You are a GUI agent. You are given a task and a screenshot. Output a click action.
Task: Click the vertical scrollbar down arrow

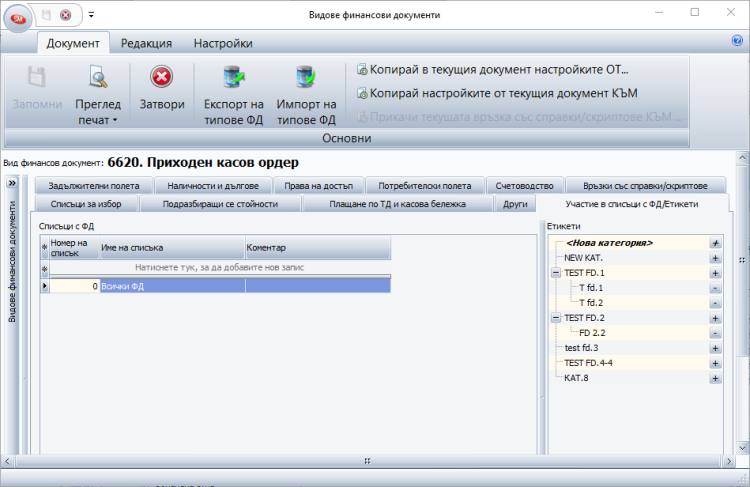(742, 448)
